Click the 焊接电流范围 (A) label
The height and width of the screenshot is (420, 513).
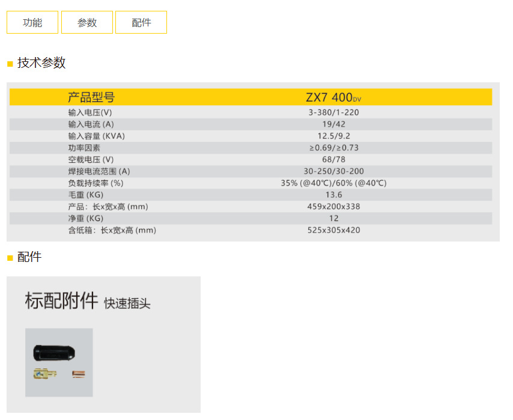point(99,171)
